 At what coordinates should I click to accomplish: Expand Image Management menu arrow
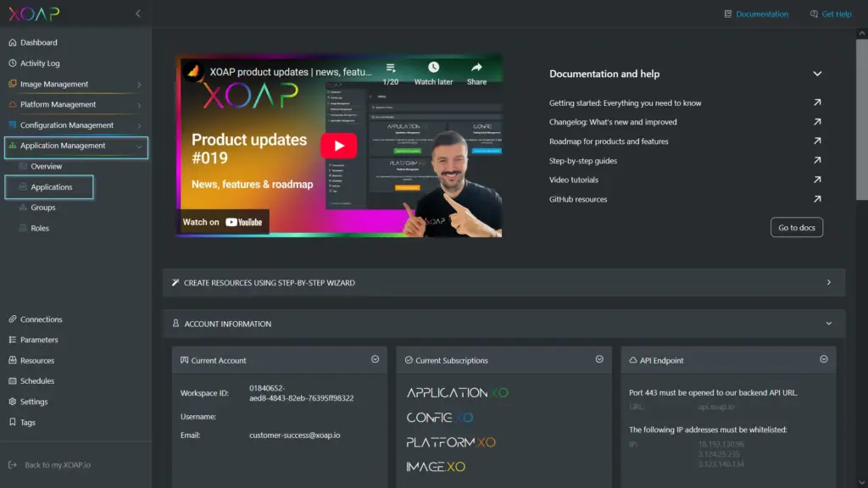(x=139, y=85)
